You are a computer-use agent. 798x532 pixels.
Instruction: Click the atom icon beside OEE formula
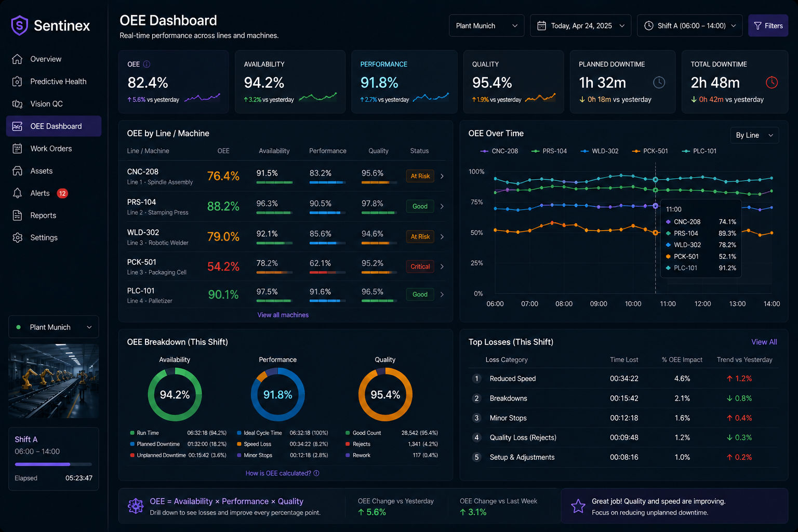click(x=136, y=506)
